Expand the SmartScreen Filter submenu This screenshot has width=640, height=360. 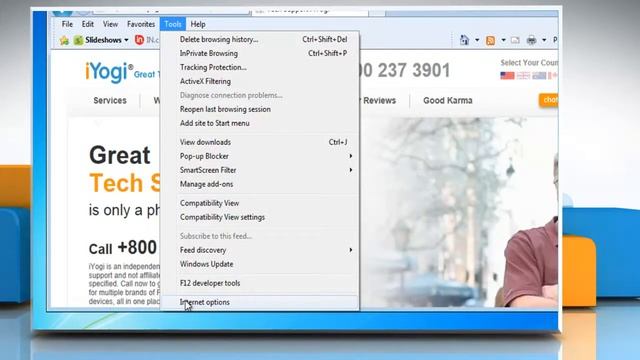tap(260, 170)
